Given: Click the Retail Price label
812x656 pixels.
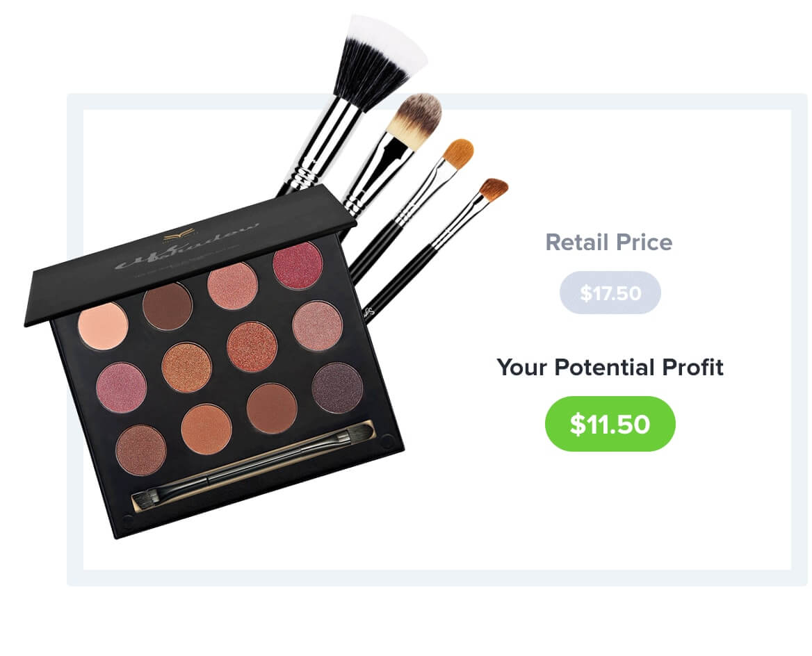Looking at the screenshot, I should [609, 242].
